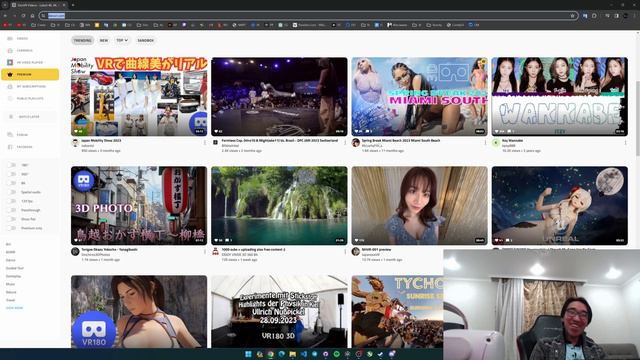Enable the Passthrough filter toggle

pos(12,210)
